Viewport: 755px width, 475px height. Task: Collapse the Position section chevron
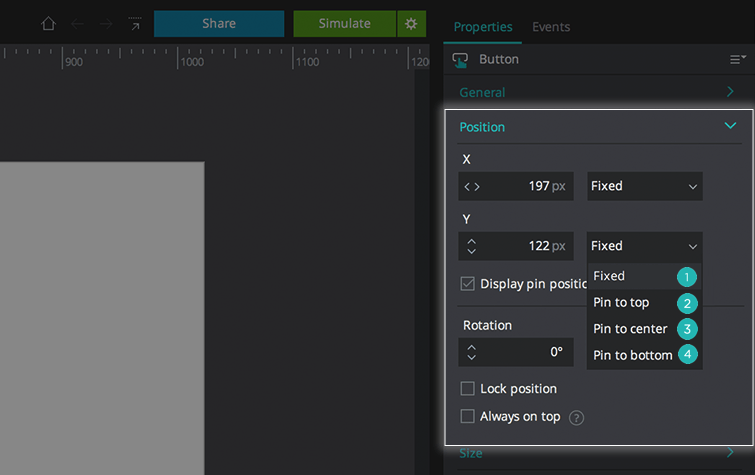click(730, 126)
